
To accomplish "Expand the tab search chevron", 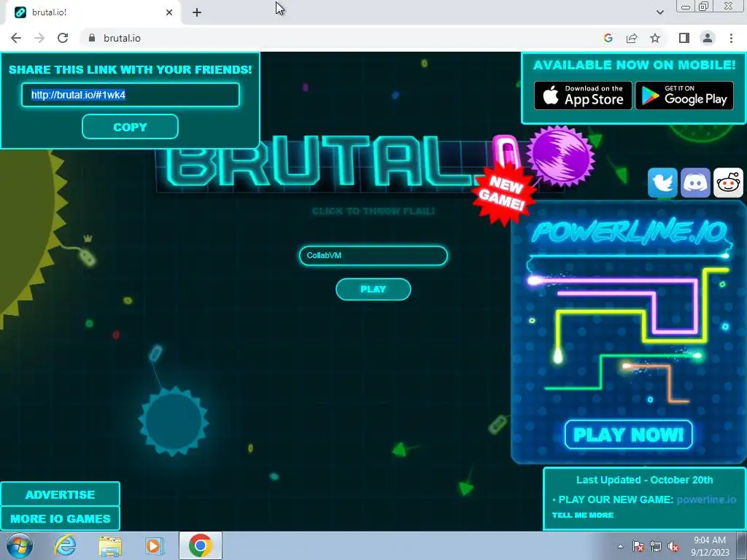I will 659,12.
